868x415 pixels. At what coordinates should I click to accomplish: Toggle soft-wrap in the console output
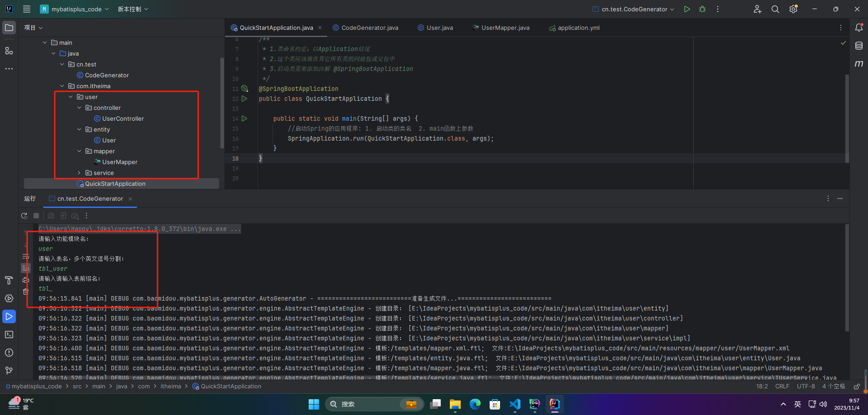point(26,257)
